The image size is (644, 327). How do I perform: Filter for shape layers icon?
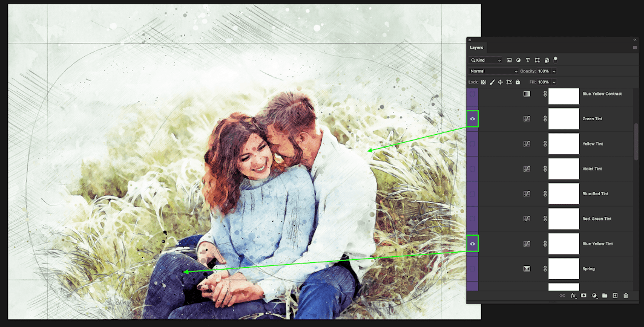click(x=537, y=60)
